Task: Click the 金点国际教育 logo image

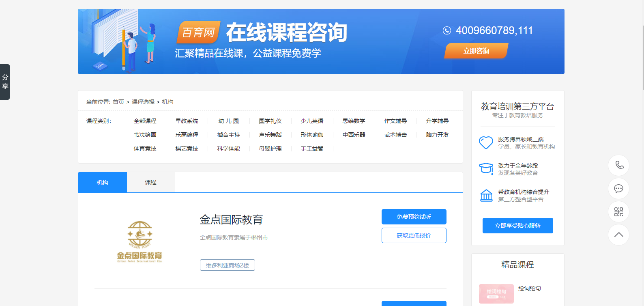Action: [140, 241]
